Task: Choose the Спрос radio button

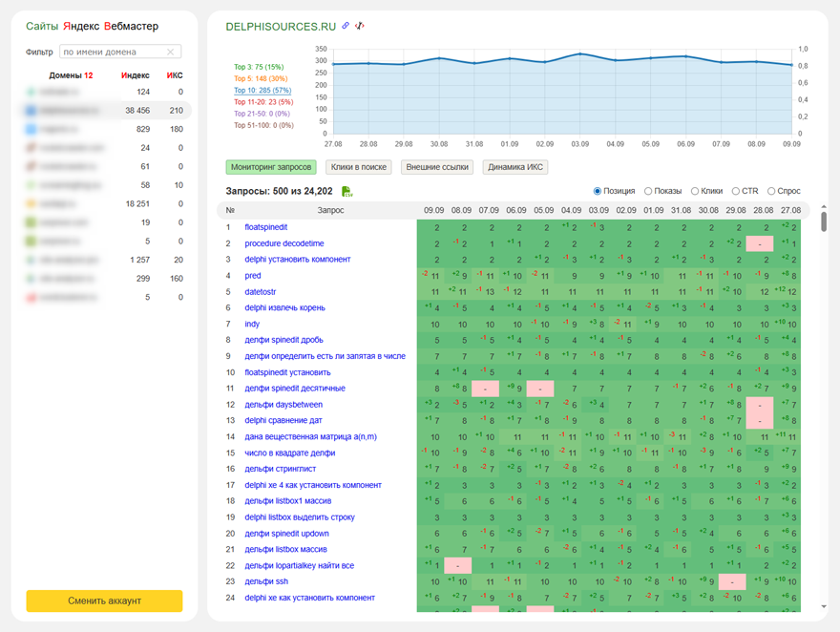Action: (x=771, y=192)
